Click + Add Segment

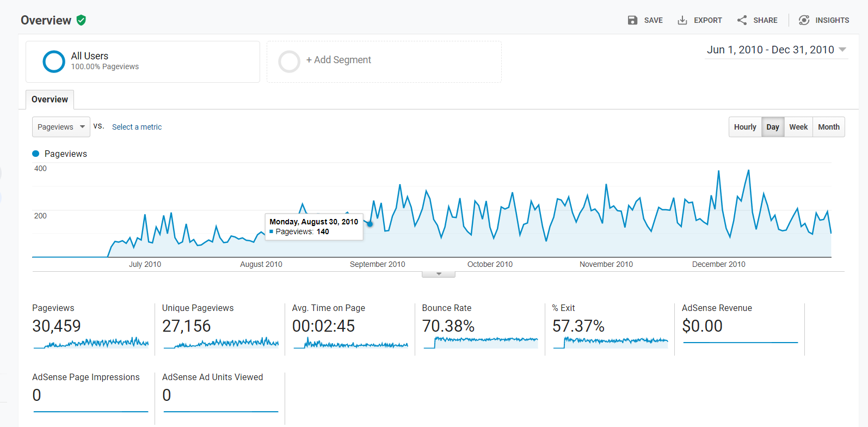338,60
